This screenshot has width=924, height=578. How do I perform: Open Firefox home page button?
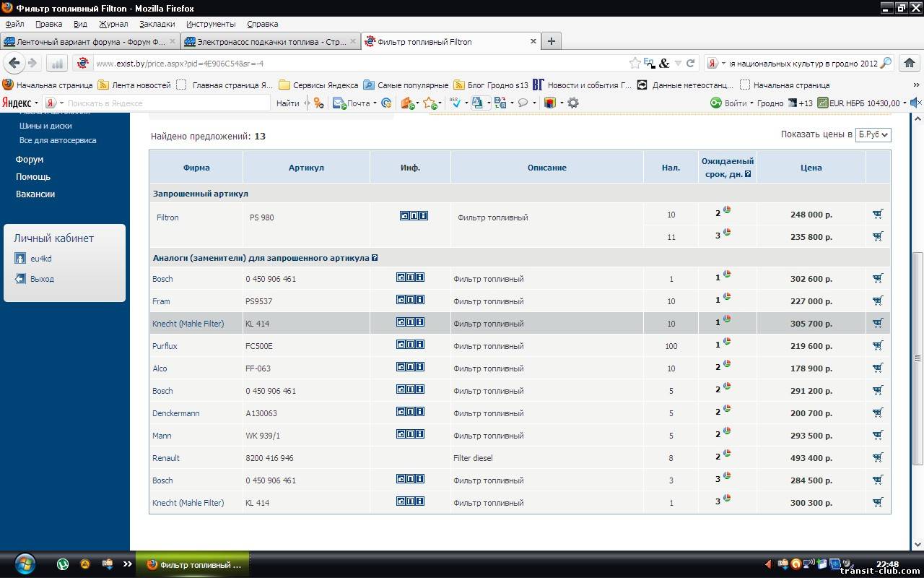pyautogui.click(x=909, y=63)
